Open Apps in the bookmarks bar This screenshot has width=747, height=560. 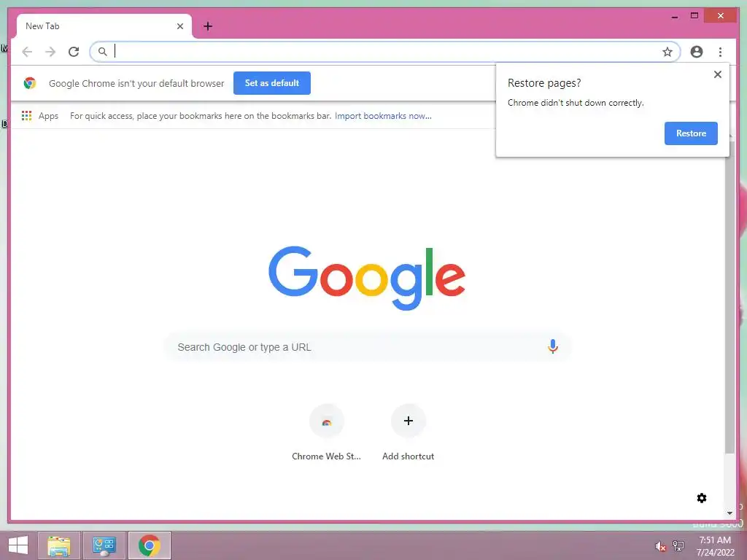point(40,116)
